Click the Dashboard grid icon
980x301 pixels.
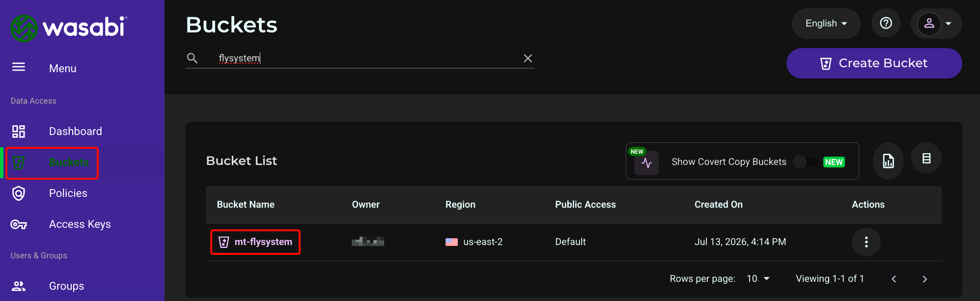tap(19, 131)
